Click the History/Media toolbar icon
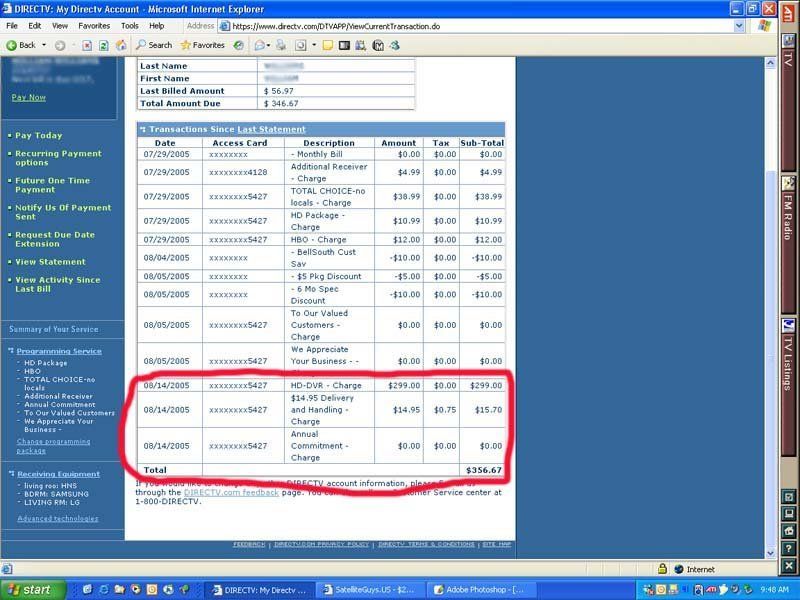This screenshot has width=800, height=600. pyautogui.click(x=238, y=45)
